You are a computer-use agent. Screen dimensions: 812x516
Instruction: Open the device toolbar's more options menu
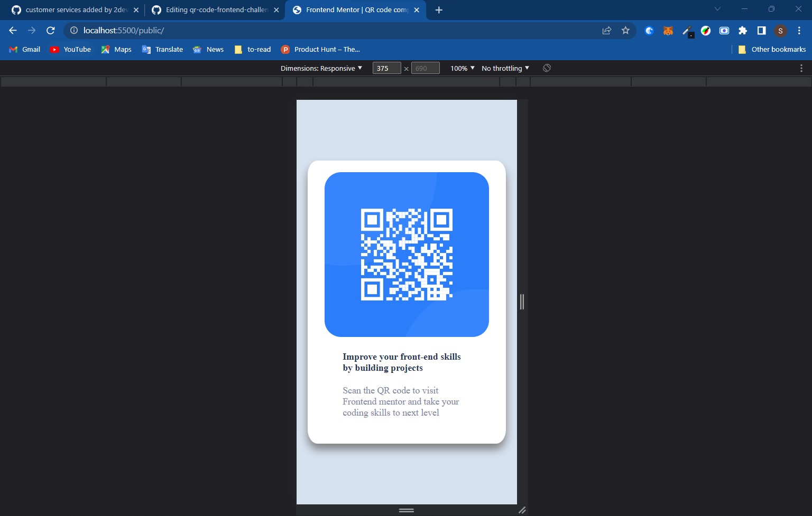(801, 68)
